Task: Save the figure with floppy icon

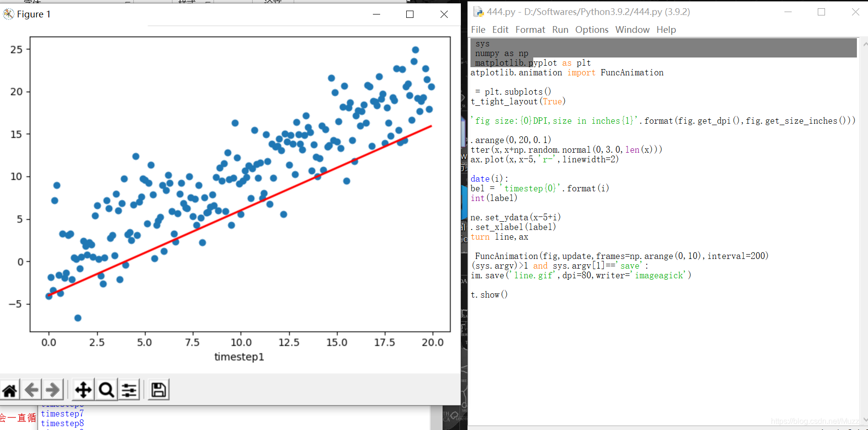Action: 158,389
